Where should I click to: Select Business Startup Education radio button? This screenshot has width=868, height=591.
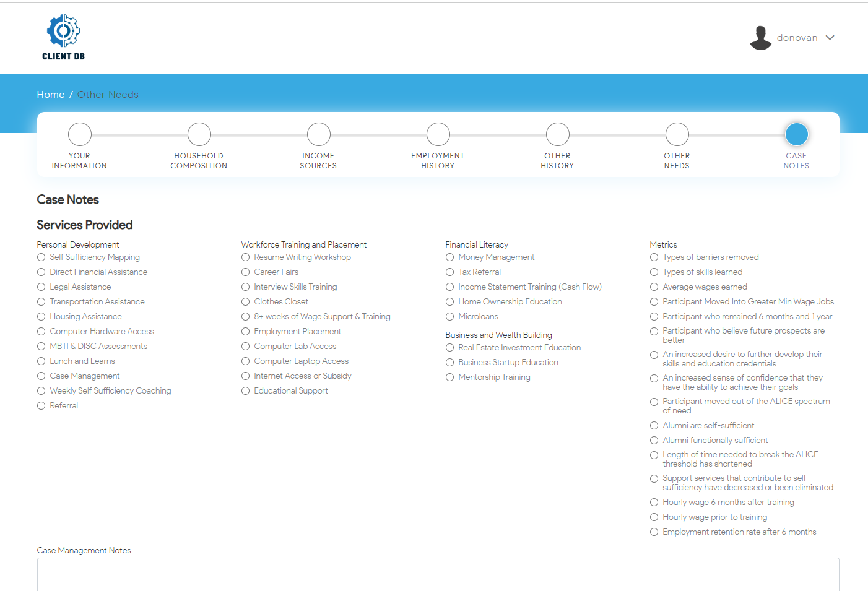coord(450,363)
